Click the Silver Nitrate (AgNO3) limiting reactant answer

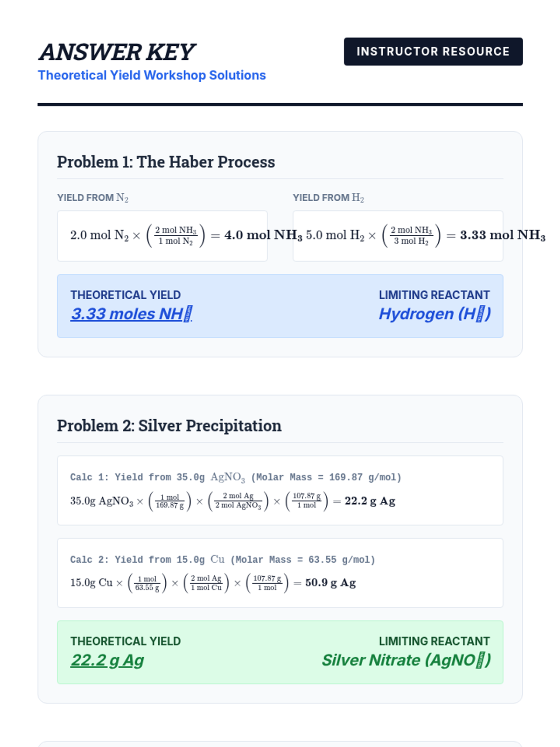406,660
